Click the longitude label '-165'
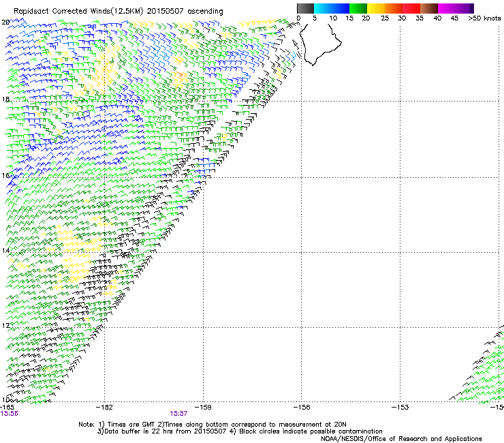 [7, 407]
